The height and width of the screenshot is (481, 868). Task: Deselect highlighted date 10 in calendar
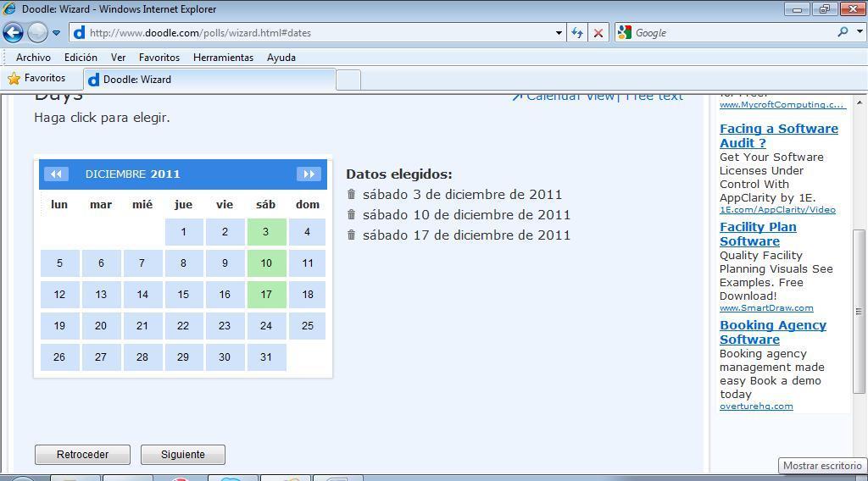(x=266, y=263)
